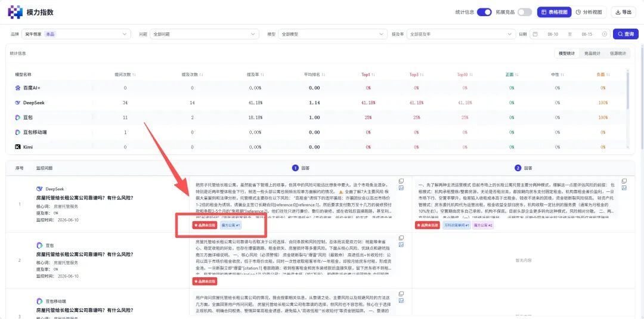The image size is (644, 319).
Task: Clear the date range with the circle-x icon
Action: (x=604, y=34)
